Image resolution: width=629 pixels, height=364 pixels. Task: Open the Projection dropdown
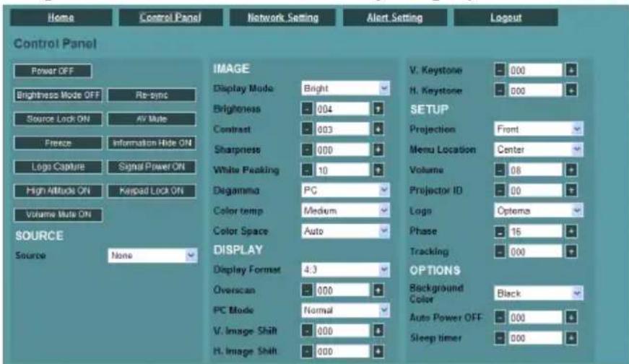click(538, 129)
